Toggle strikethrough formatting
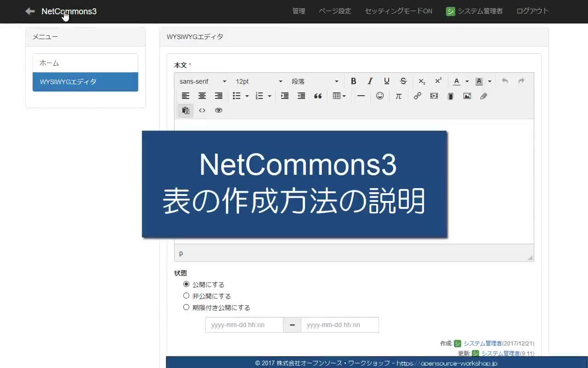The height and width of the screenshot is (368, 588). point(403,81)
